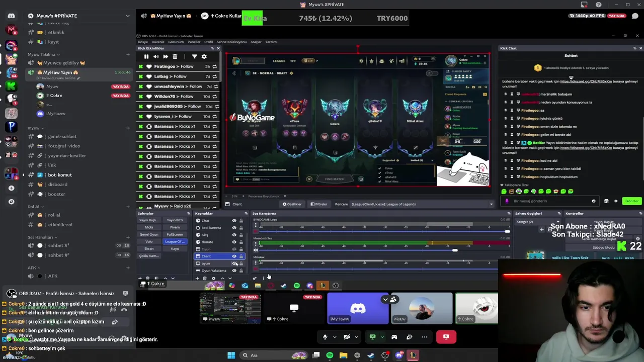Screen dimensions: 644x362
Task: Click the trash icon in Kick Etkinlikler toolbar
Action: 175,57
